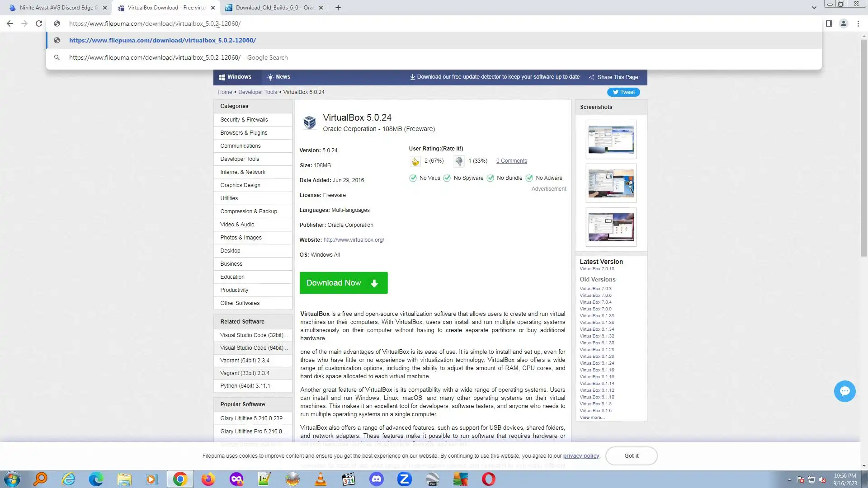Open the VirtualBox 6.1.38 old version link
The height and width of the screenshot is (488, 868).
597,316
